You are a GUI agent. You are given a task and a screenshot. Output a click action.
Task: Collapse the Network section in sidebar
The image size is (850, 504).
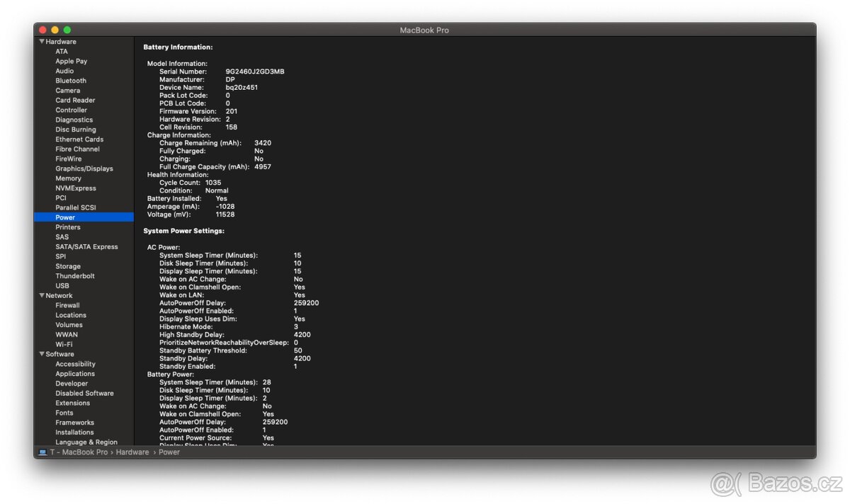tap(41, 295)
